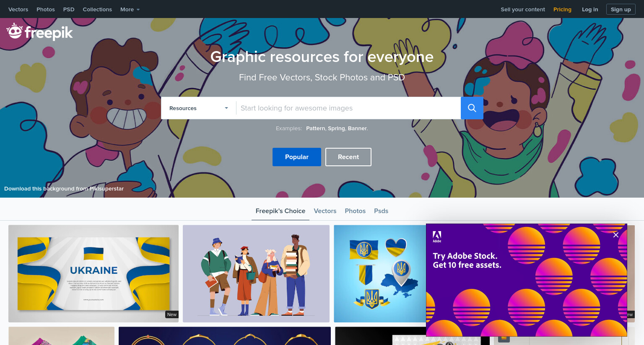Image resolution: width=644 pixels, height=345 pixels.
Task: Click the Sell your content link
Action: coord(523,9)
